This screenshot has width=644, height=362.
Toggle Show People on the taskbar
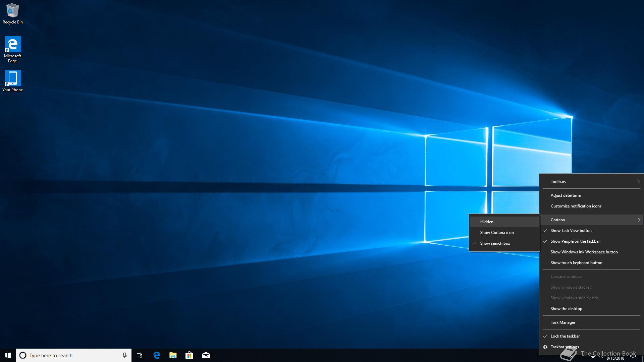click(x=591, y=241)
